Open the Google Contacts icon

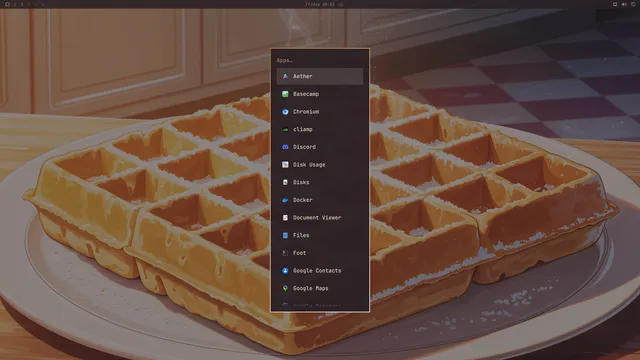click(285, 271)
